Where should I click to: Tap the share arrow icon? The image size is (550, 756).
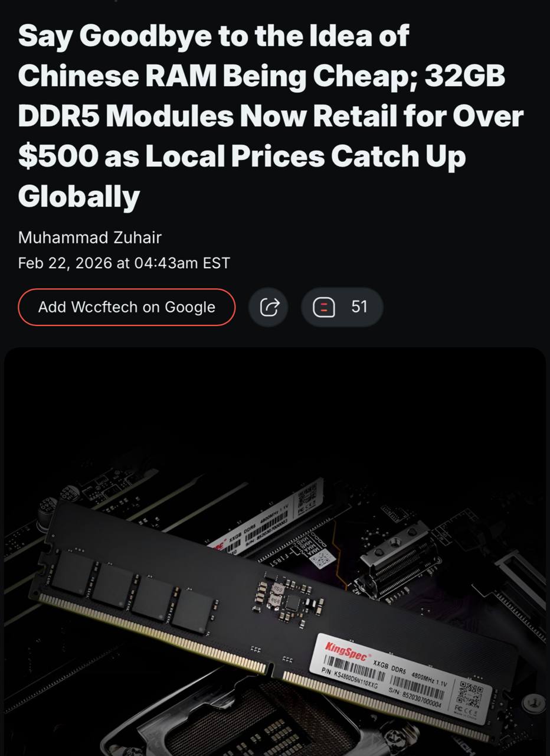pos(269,307)
